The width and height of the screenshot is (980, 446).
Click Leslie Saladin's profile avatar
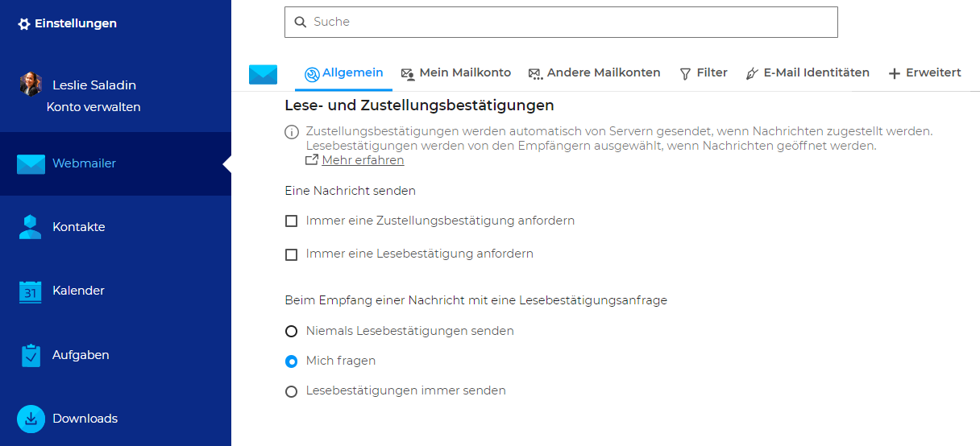pyautogui.click(x=31, y=85)
